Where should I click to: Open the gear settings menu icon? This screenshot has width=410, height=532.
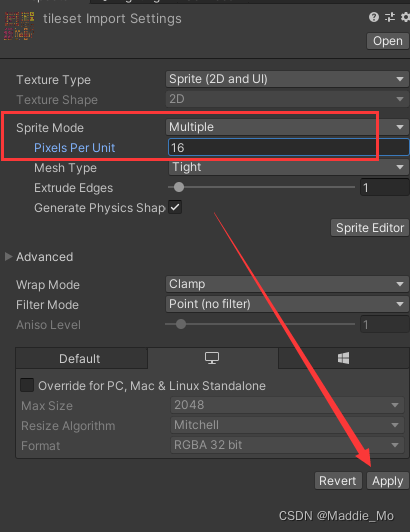[405, 17]
